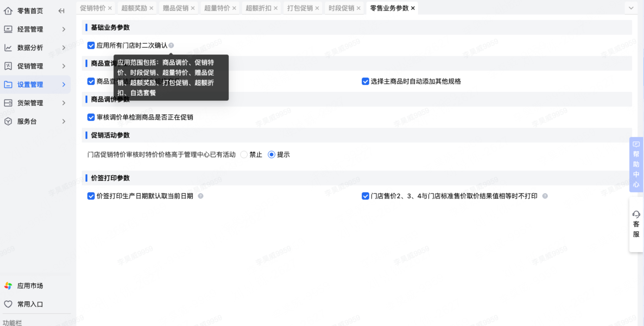Viewport: 644px width, 326px height.
Task: Click the 应用市场 colorful icon
Action: pos(8,286)
